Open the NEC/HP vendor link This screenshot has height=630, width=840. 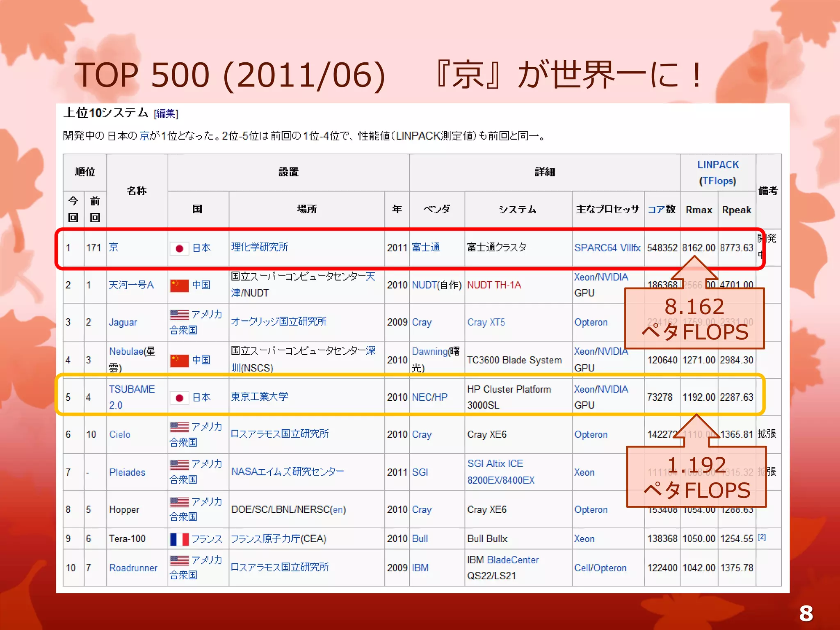[x=430, y=397]
